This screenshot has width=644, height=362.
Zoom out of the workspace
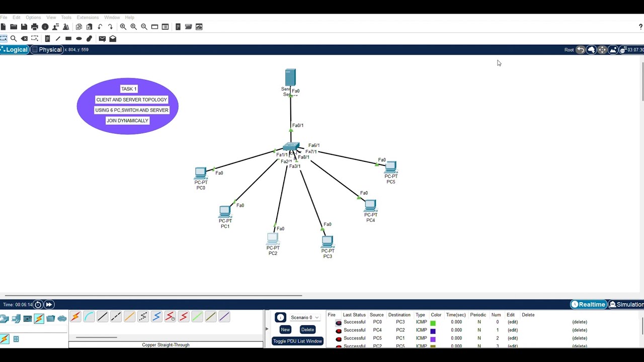click(144, 27)
